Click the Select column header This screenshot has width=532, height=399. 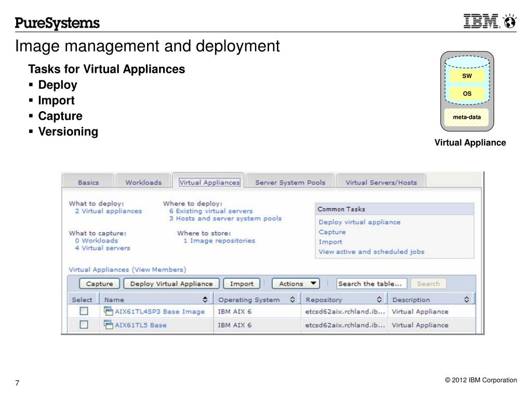tap(82, 300)
